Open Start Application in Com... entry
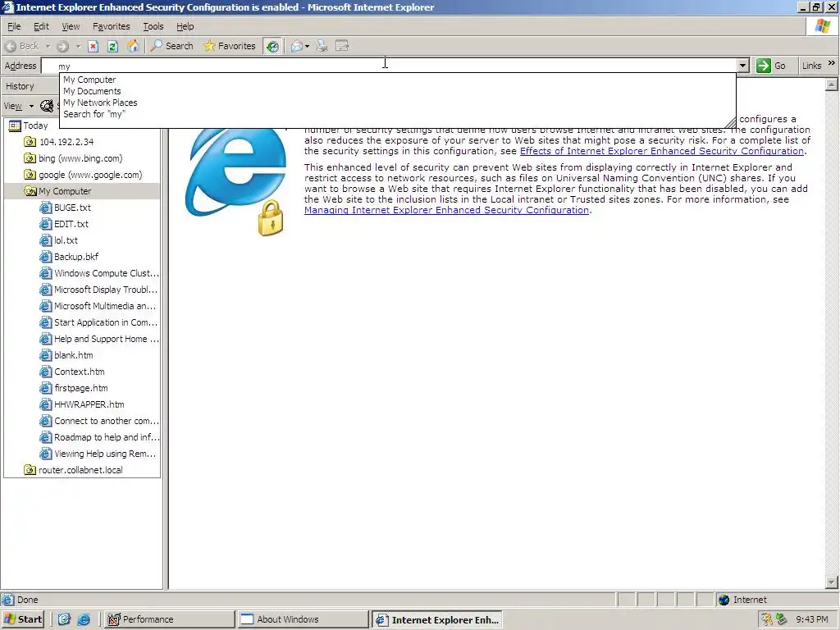Viewport: 840px width, 630px height. coord(99,322)
